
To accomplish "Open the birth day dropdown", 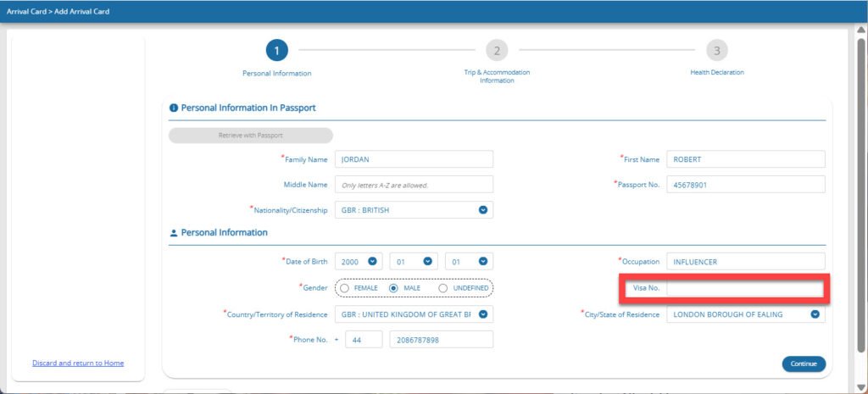I will pos(469,261).
